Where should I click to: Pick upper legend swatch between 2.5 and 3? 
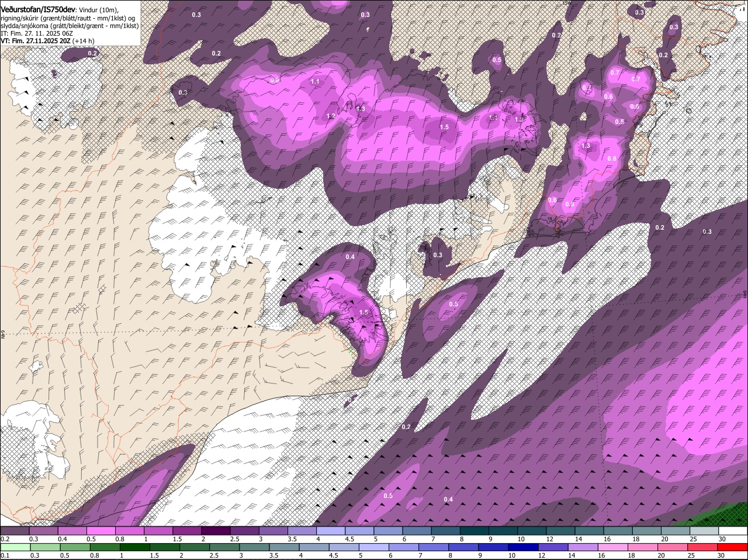pyautogui.click(x=244, y=531)
